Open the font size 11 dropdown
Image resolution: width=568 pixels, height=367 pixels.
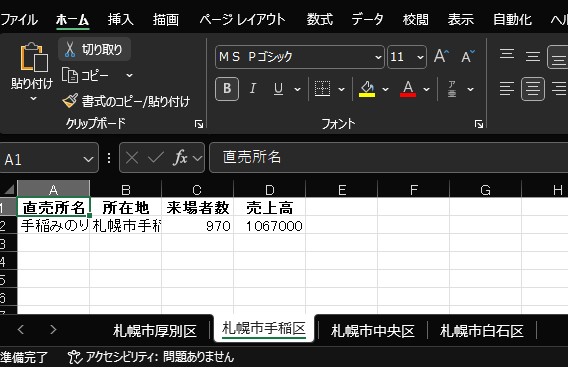click(x=420, y=57)
